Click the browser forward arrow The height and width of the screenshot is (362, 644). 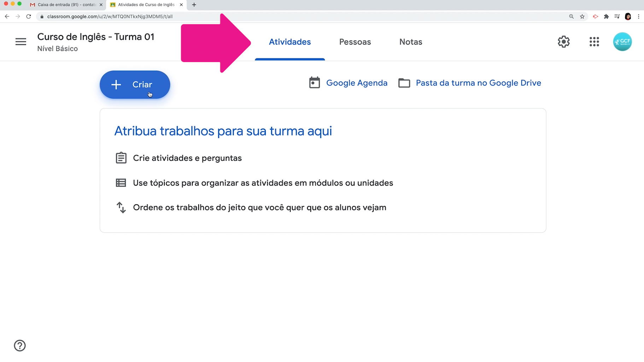click(18, 16)
